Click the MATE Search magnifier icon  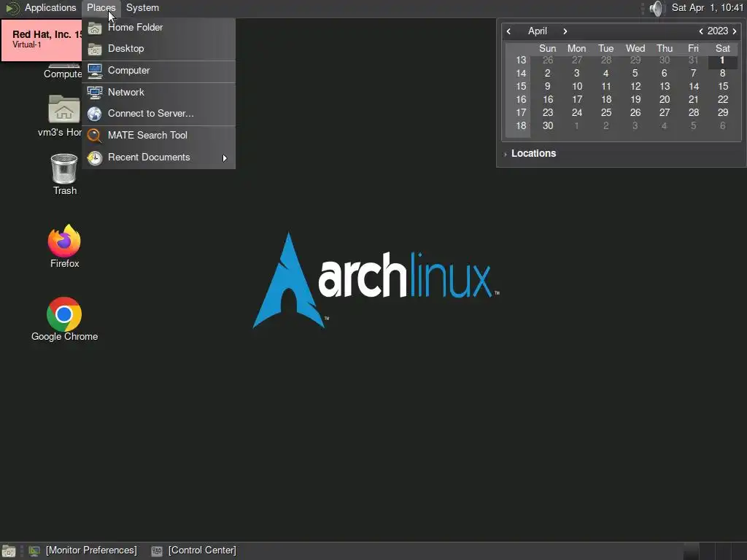click(95, 136)
